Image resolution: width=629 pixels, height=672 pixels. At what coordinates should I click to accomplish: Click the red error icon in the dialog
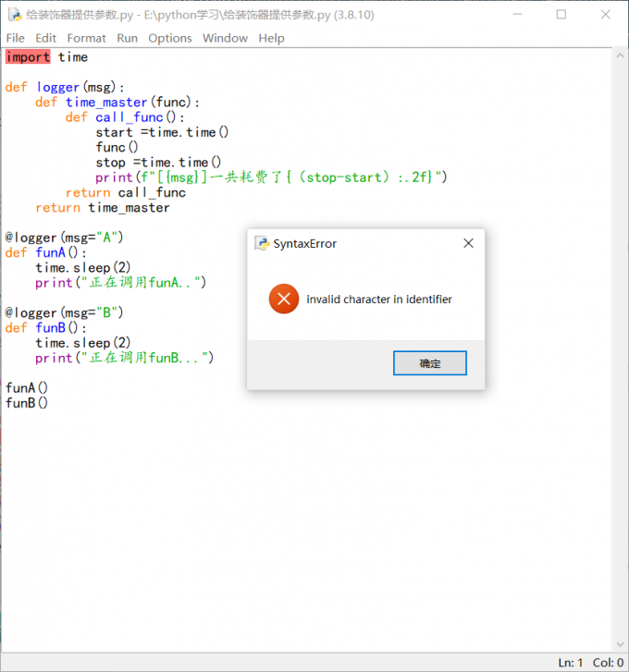click(284, 299)
